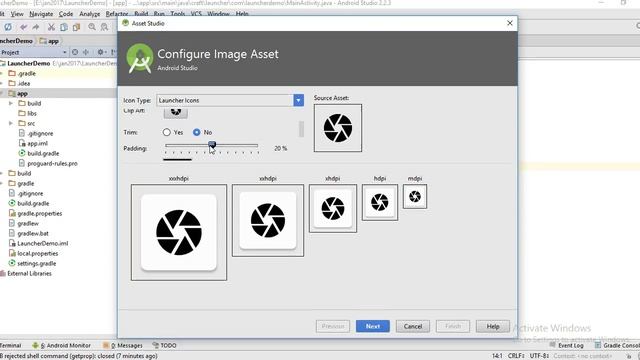
Task: Select the Trim Yes radio button
Action: (167, 132)
